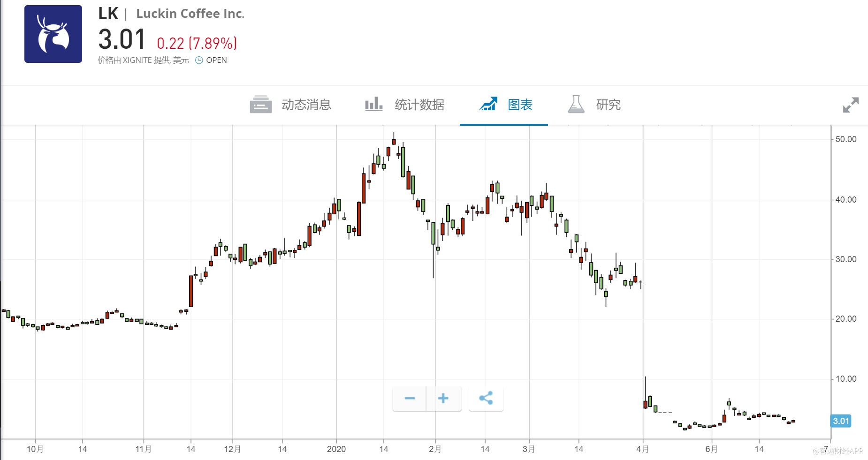This screenshot has height=460, width=868.
Task: Open the 动态消息 news feed tab
Action: [x=306, y=105]
